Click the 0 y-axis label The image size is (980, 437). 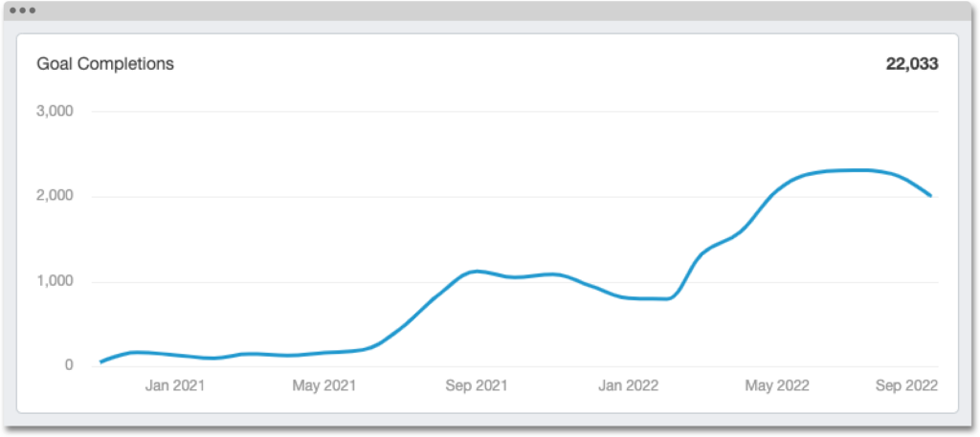coord(69,365)
